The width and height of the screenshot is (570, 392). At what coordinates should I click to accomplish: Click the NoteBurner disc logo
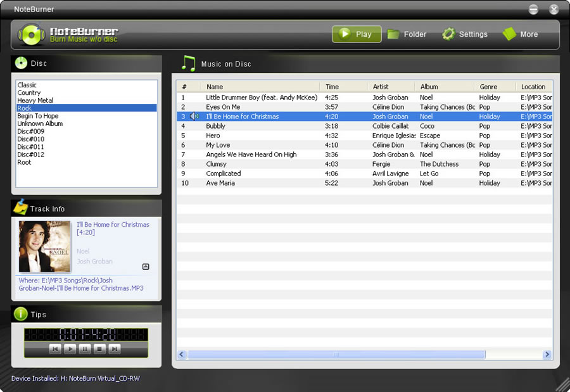[x=31, y=35]
